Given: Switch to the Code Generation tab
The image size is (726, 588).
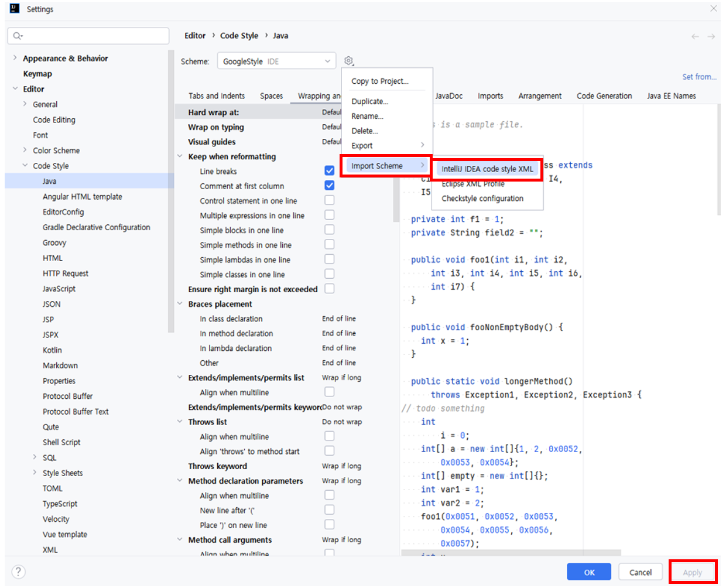Looking at the screenshot, I should (604, 96).
